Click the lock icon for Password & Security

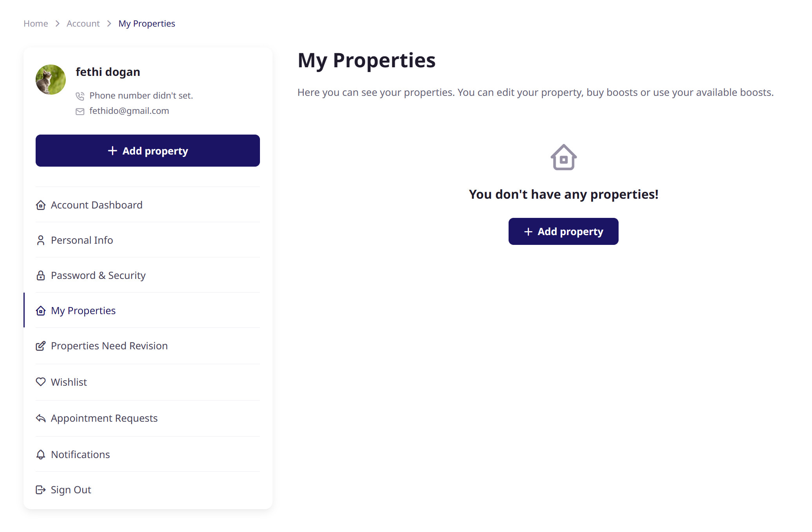click(41, 275)
